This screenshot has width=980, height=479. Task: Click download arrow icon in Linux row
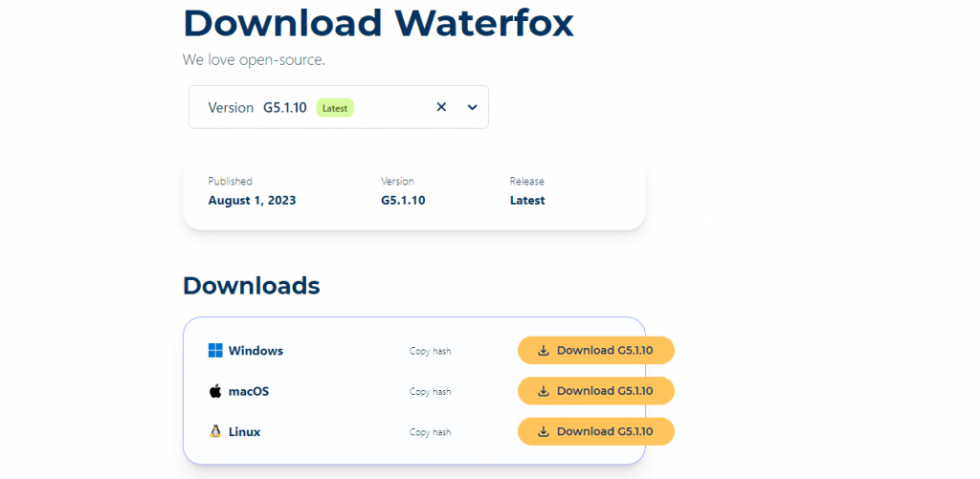543,431
